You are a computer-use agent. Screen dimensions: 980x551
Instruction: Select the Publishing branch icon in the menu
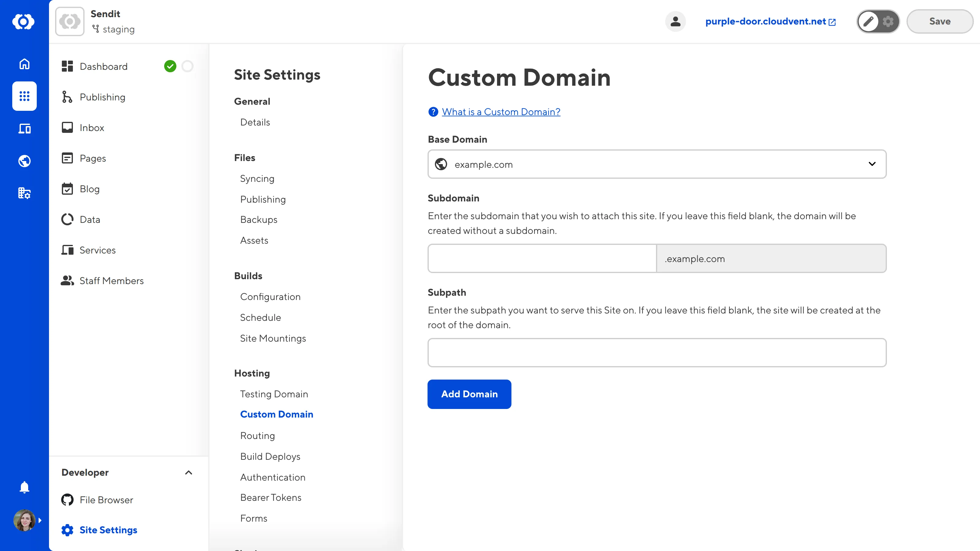67,97
